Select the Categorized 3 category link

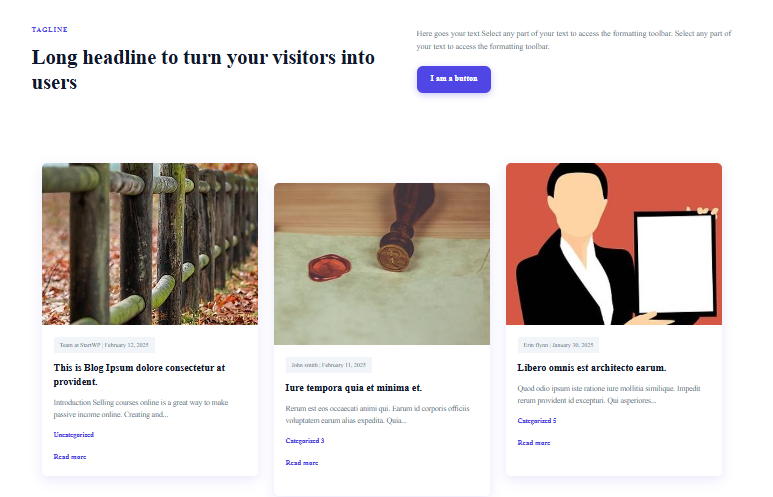[305, 441]
